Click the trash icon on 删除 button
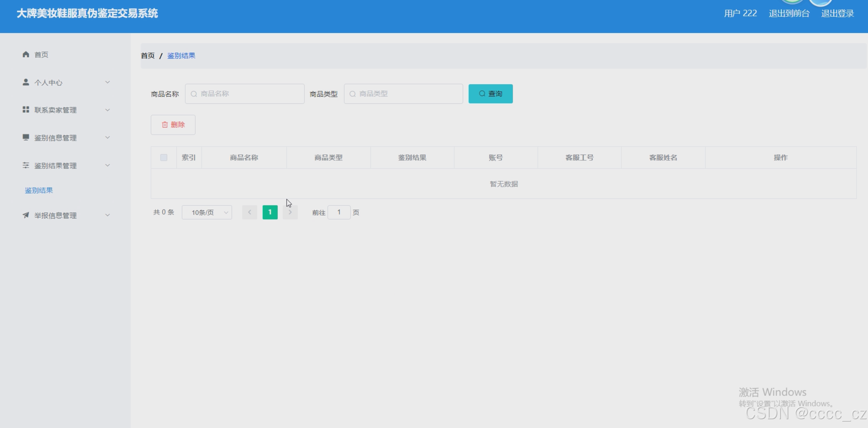The image size is (868, 428). pyautogui.click(x=165, y=125)
